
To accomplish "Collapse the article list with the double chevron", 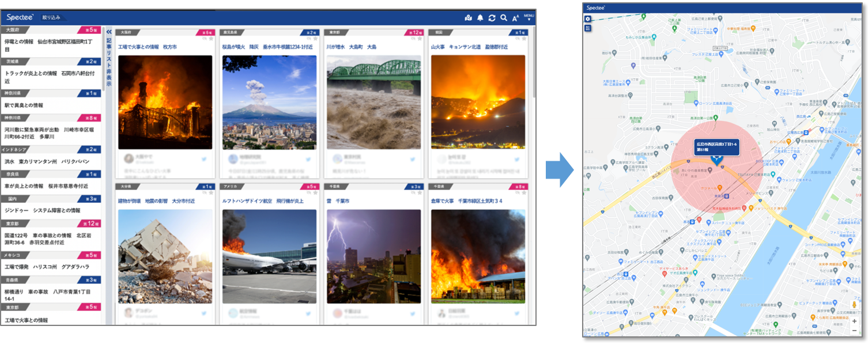I will coord(109,32).
